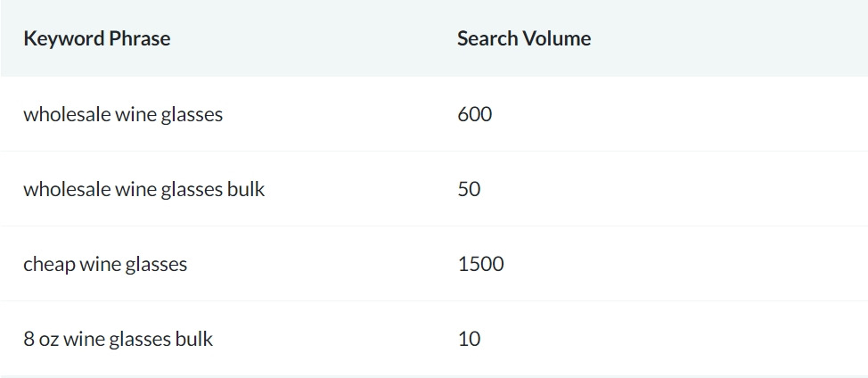The height and width of the screenshot is (378, 868).
Task: Click the word cheap in third row
Action: click(49, 265)
